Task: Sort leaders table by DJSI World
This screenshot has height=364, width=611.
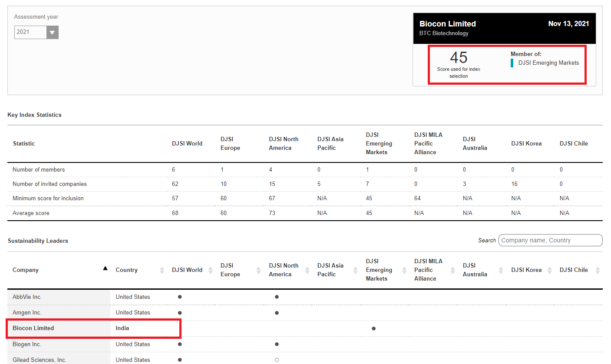Action: click(x=211, y=270)
